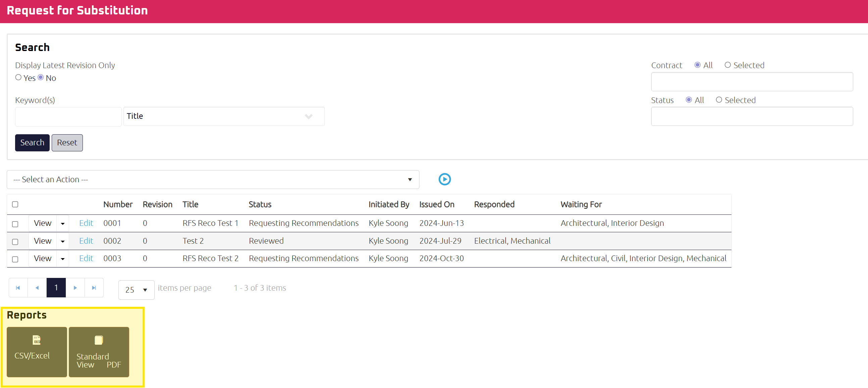Open the Select an Action dropdown
Viewport: 868px width, 388px height.
click(x=213, y=179)
